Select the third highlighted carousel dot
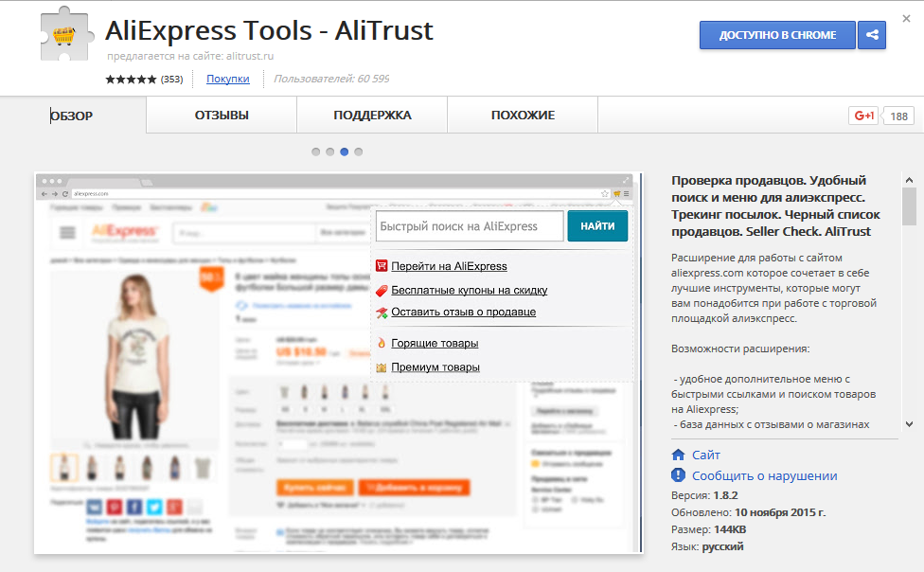924x572 pixels. click(345, 152)
